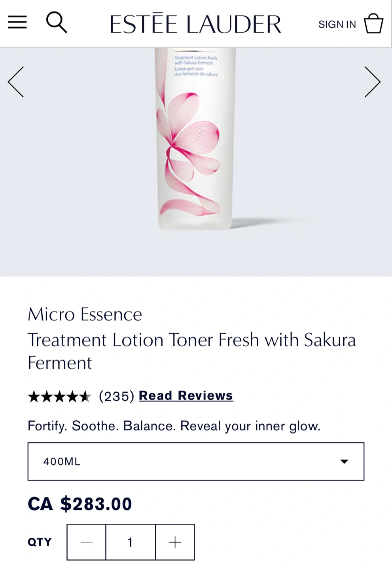Click the Sakura Ferment bottle image

pyautogui.click(x=195, y=139)
